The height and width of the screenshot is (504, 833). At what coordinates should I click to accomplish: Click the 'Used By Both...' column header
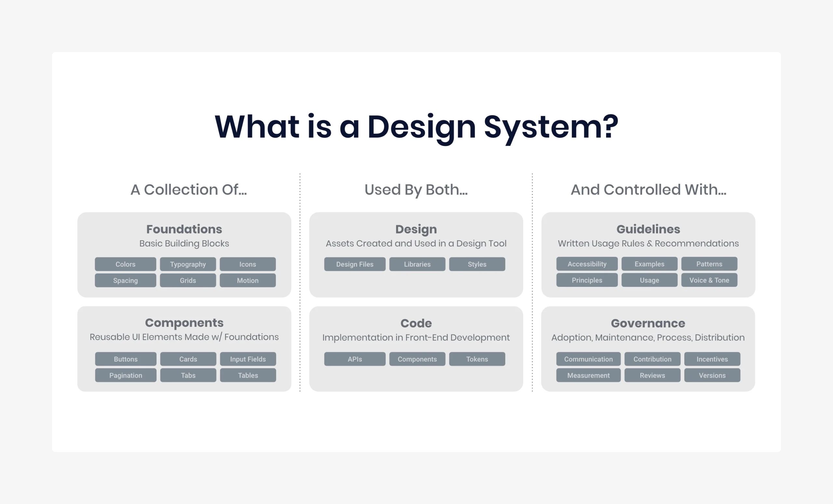(x=416, y=190)
